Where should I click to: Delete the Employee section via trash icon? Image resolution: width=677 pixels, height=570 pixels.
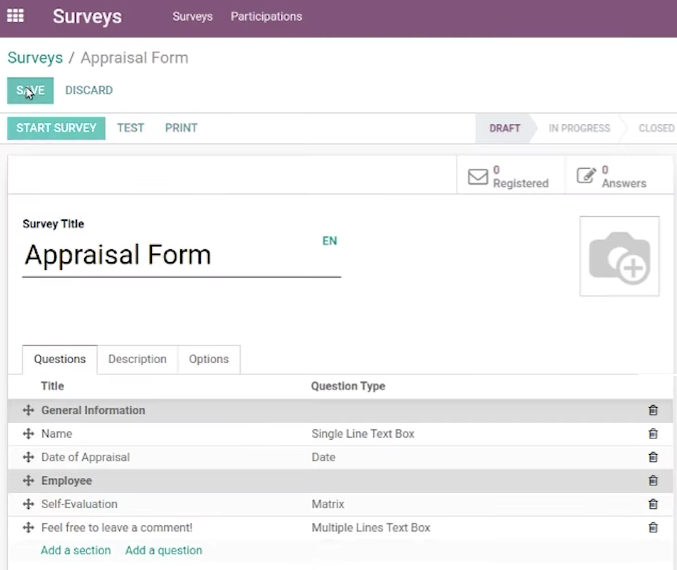(653, 480)
